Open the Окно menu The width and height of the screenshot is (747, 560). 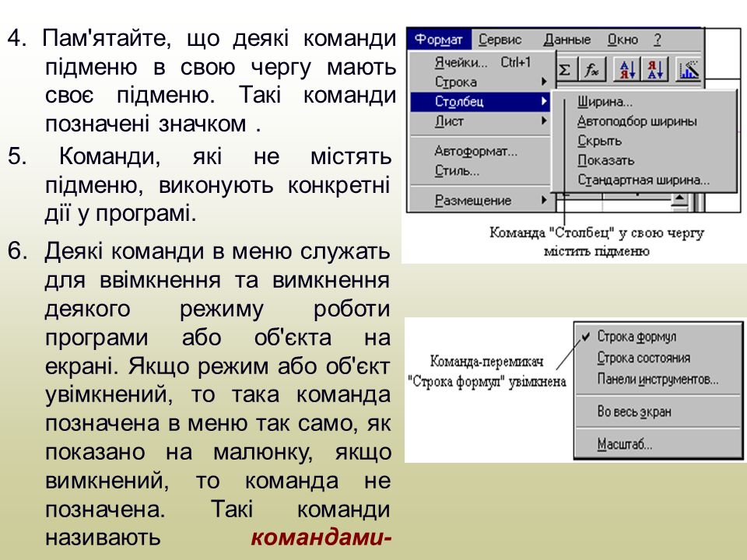pos(622,40)
